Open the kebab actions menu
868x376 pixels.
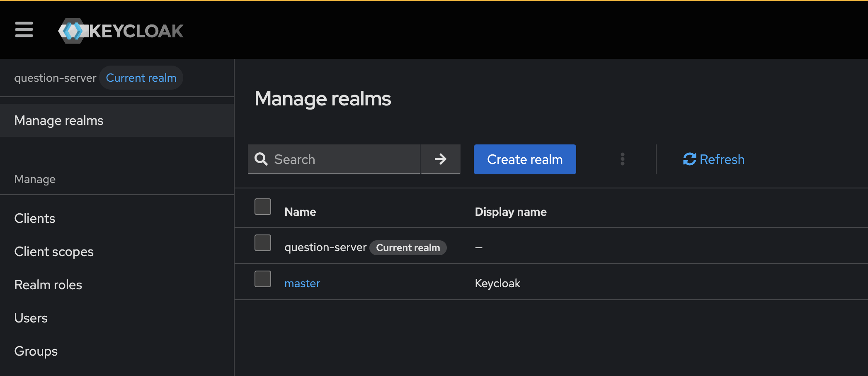click(622, 159)
